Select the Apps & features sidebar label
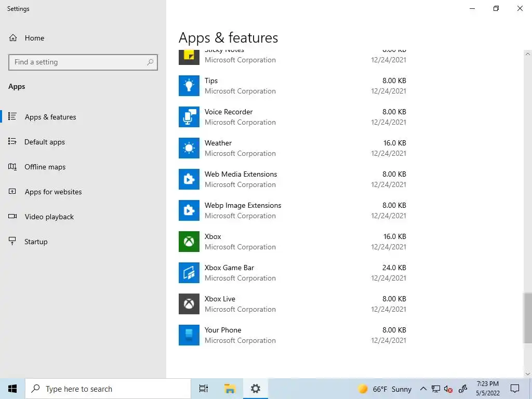This screenshot has height=399, width=532. [x=50, y=117]
